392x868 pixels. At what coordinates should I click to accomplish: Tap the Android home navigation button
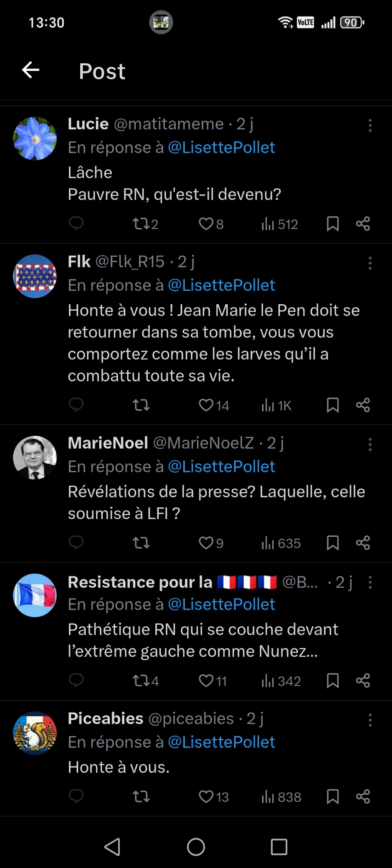click(196, 847)
